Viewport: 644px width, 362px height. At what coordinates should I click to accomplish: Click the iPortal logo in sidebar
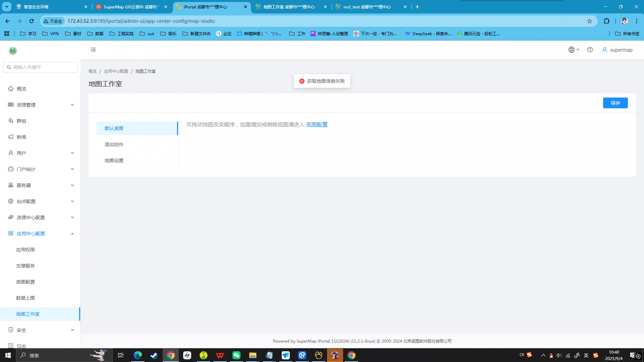(x=13, y=51)
